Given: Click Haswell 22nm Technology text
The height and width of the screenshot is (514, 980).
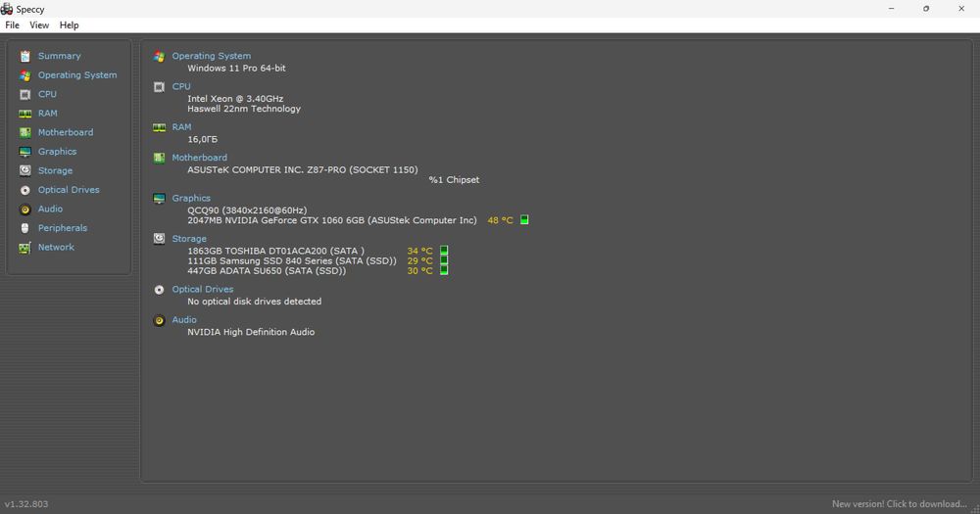Looking at the screenshot, I should point(244,109).
